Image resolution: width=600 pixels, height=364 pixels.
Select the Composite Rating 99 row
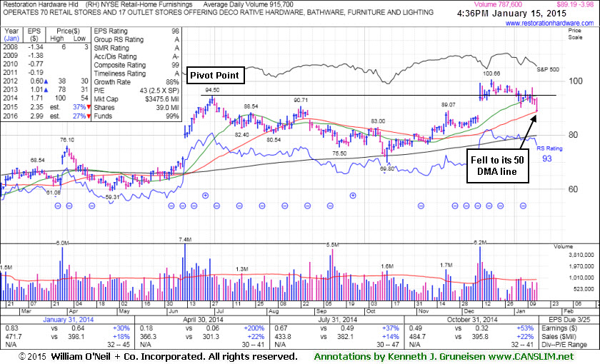136,65
